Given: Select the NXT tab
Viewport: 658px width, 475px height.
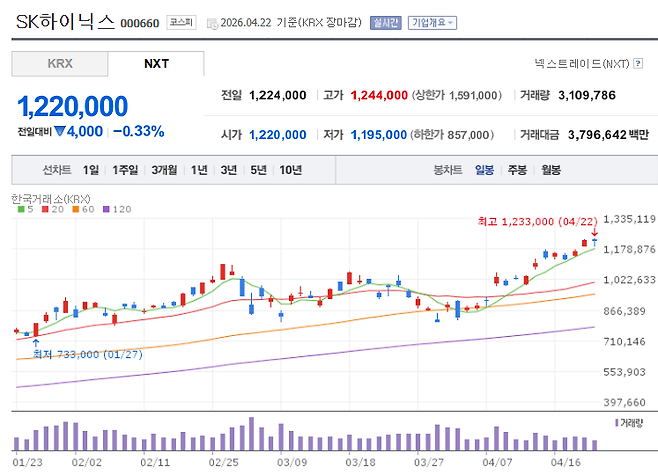Looking at the screenshot, I should (156, 64).
